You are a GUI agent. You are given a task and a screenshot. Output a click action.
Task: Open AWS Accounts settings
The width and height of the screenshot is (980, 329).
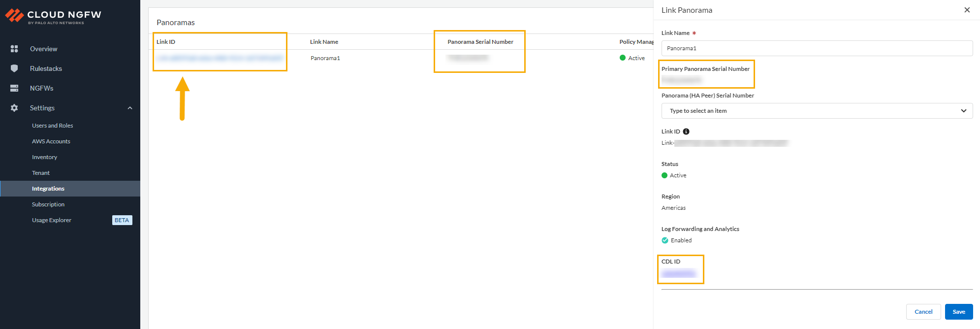51,141
